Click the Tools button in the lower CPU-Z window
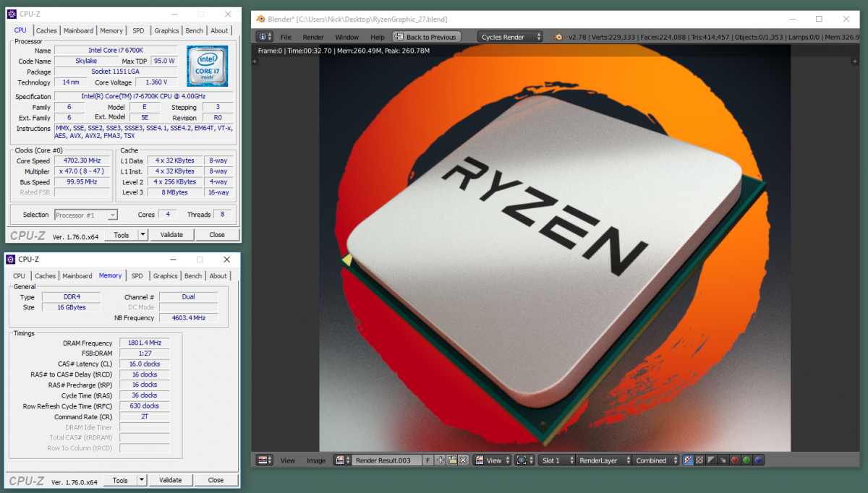The image size is (868, 493). click(x=120, y=480)
